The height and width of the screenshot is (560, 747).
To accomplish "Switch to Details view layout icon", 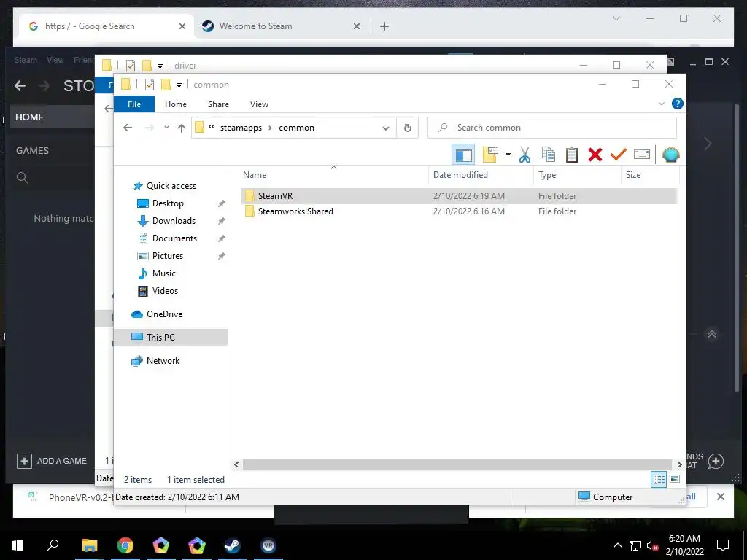I will (659, 479).
